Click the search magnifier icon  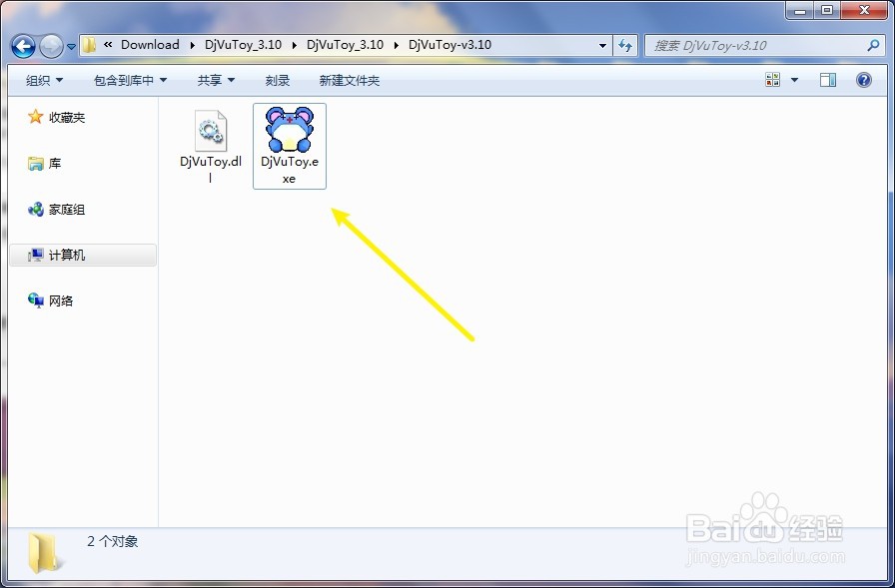[873, 45]
